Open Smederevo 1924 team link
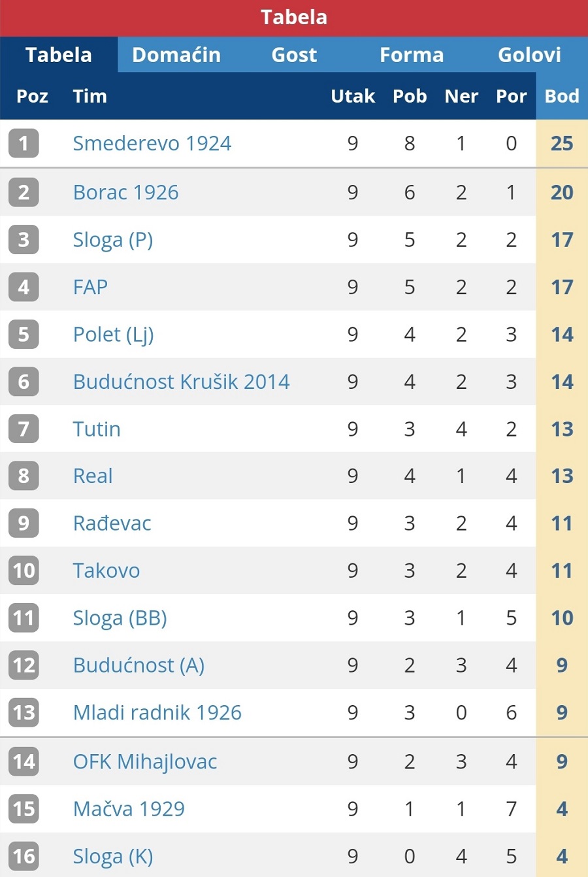The height and width of the screenshot is (877, 588). pyautogui.click(x=152, y=143)
